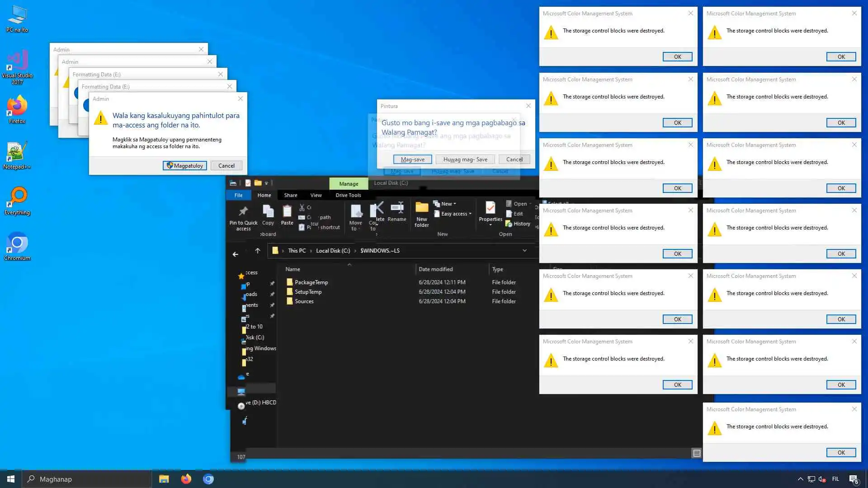Click the History icon in Open group
The height and width of the screenshot is (488, 868).
509,224
